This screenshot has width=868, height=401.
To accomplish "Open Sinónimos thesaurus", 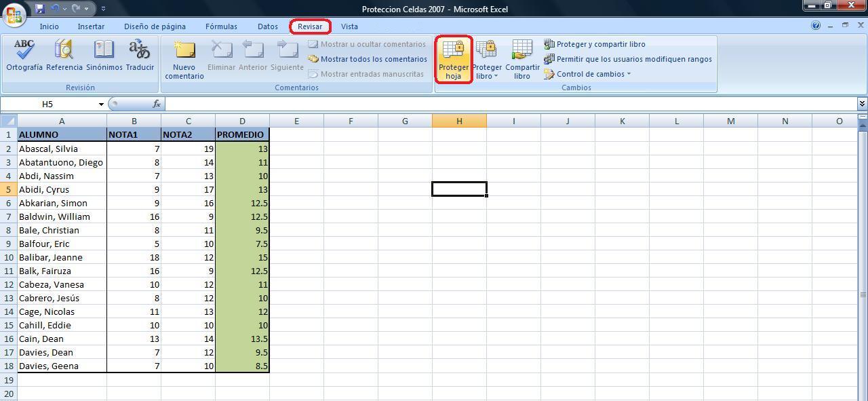I will pyautogui.click(x=104, y=56).
